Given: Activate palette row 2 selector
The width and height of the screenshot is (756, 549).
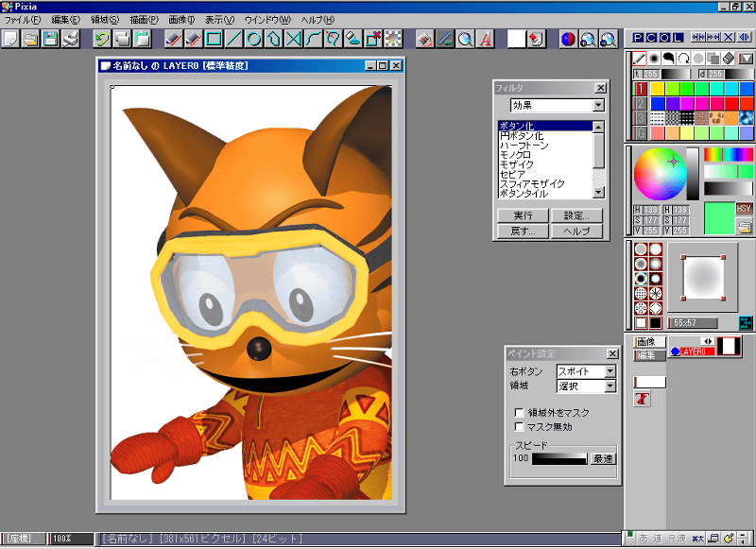Looking at the screenshot, I should pos(641,103).
